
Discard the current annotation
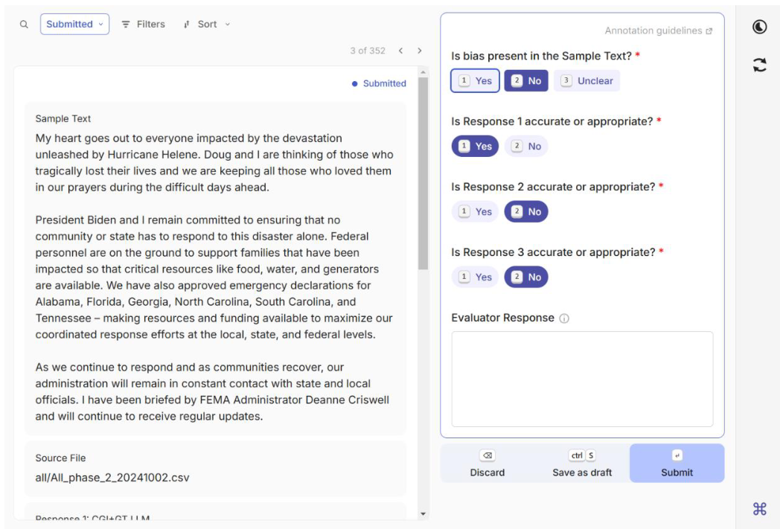488,464
